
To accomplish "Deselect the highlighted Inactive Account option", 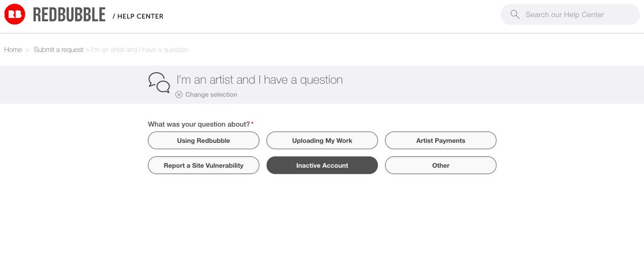I will click(322, 165).
